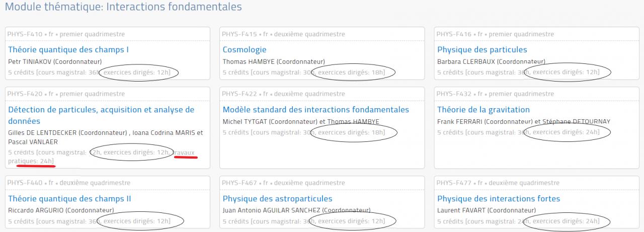Open the Physique des particules course
The height and width of the screenshot is (232, 644).
tap(482, 50)
